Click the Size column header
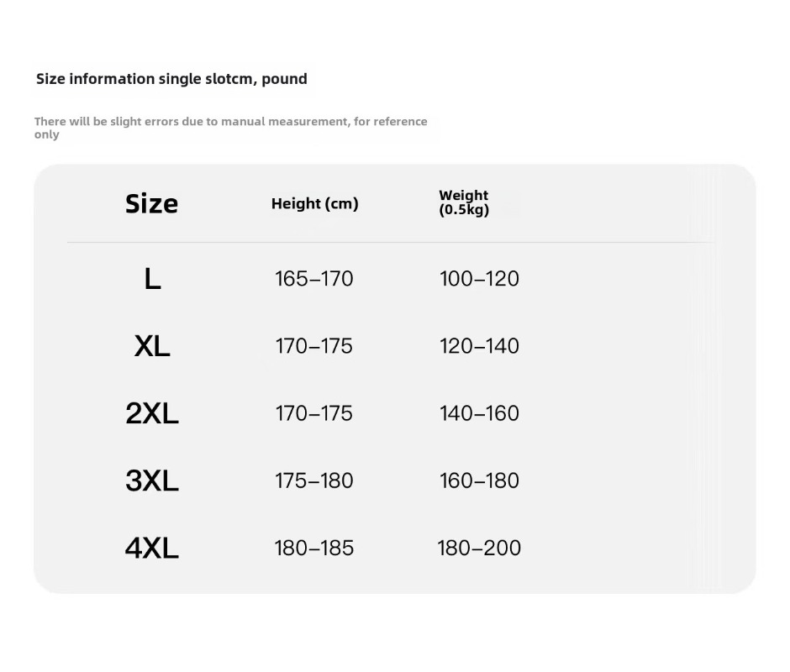Screen dimensions: 790x672 [151, 203]
